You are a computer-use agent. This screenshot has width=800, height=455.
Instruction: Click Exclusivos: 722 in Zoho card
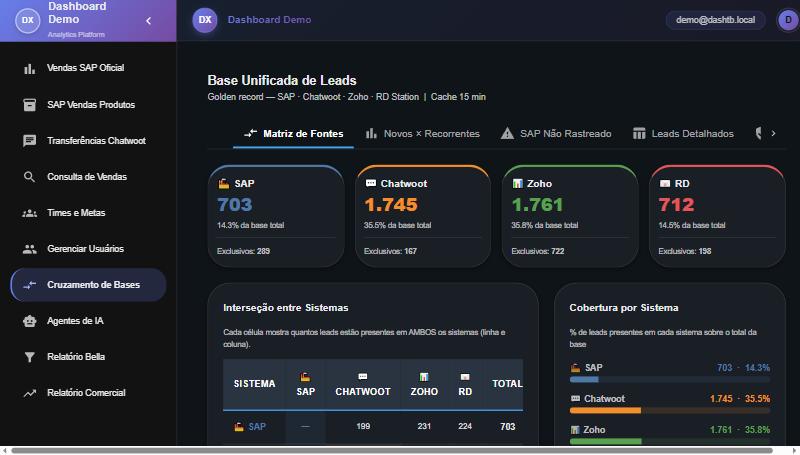538,251
